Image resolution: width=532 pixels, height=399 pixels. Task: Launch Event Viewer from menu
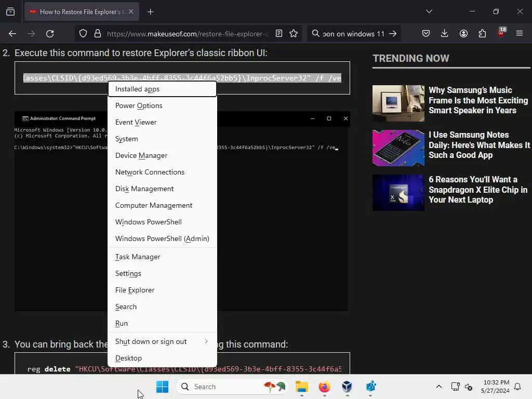(x=162, y=122)
